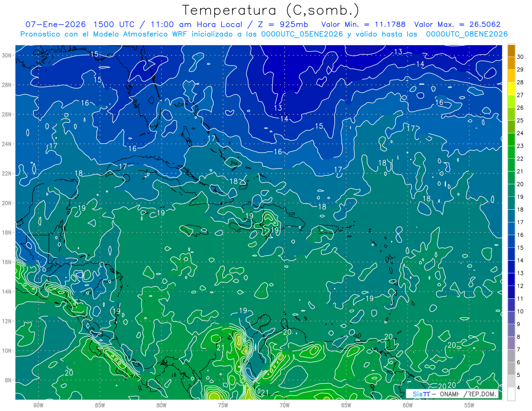532x411 pixels.
Task: Click the brown color bar segment above 30
Action: pos(511,50)
